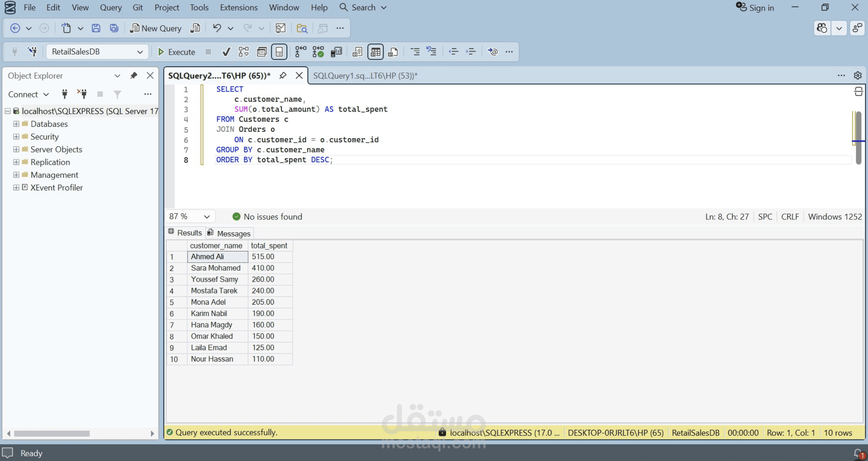Screen dimensions: 868x461
Task: Open the Query menu
Action: click(x=111, y=7)
